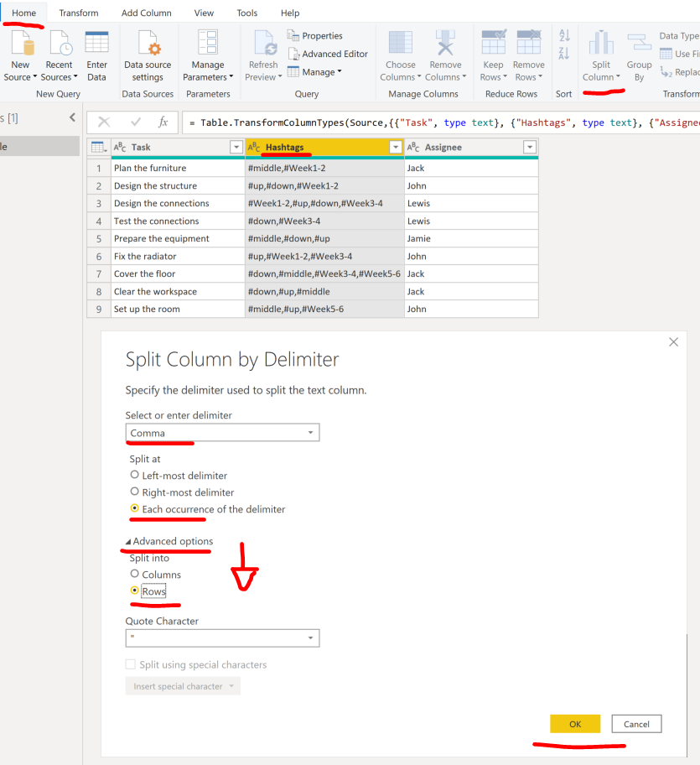Click Cancel in split dialog
This screenshot has height=765, width=700.
[x=636, y=724]
